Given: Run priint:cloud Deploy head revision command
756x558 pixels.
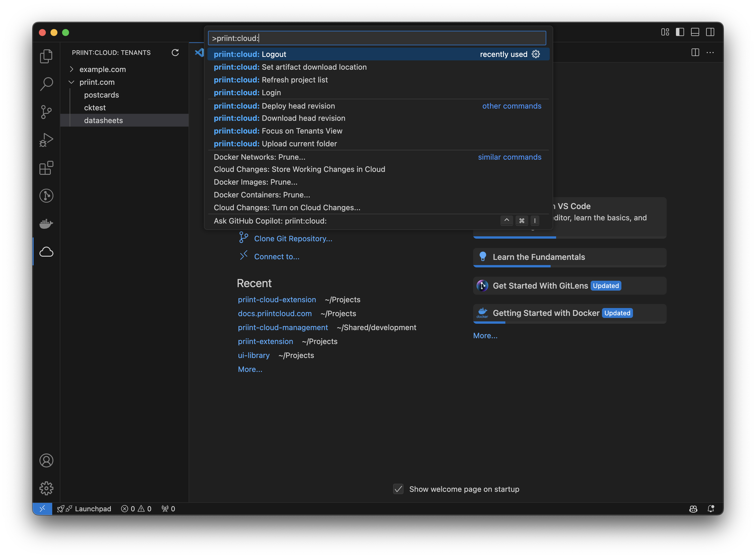Looking at the screenshot, I should [298, 106].
